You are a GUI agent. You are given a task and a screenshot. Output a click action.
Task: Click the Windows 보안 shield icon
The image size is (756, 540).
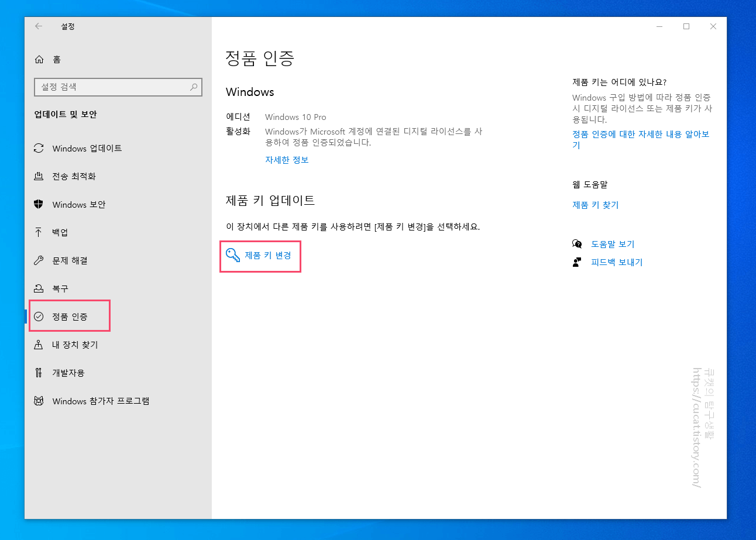pyautogui.click(x=39, y=204)
